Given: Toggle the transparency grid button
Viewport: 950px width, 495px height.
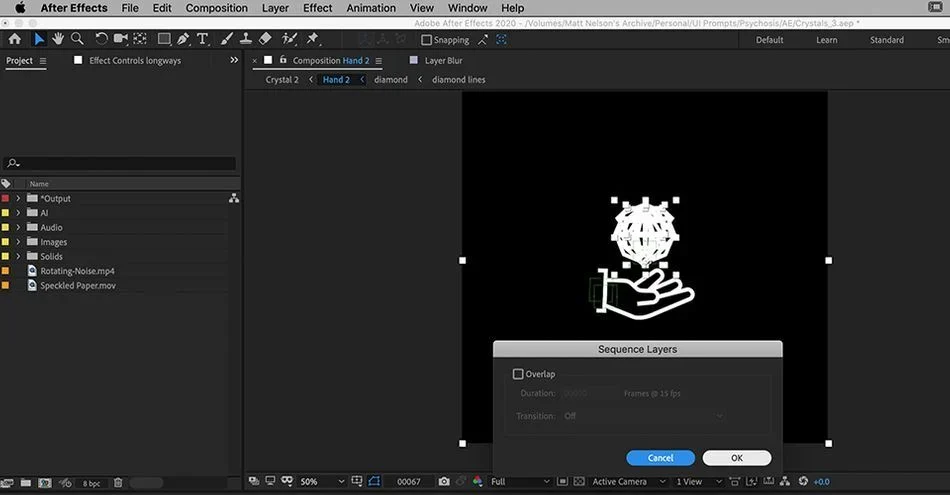Looking at the screenshot, I should click(579, 482).
